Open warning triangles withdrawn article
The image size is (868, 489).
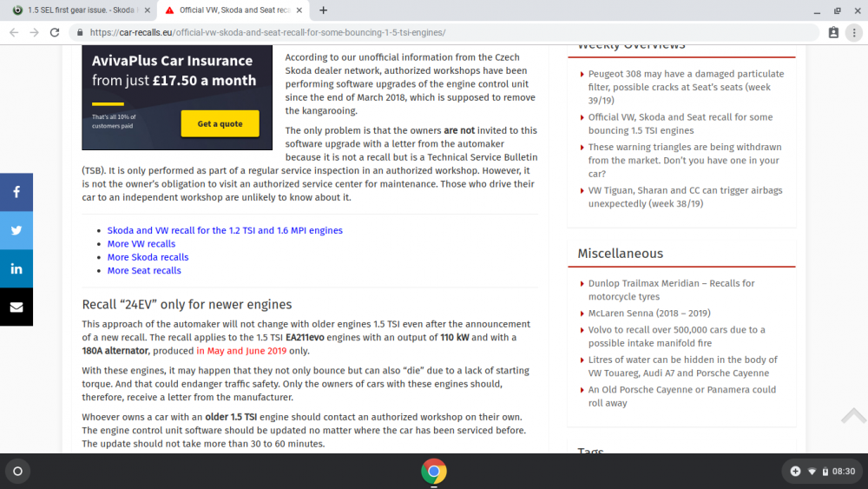click(685, 160)
